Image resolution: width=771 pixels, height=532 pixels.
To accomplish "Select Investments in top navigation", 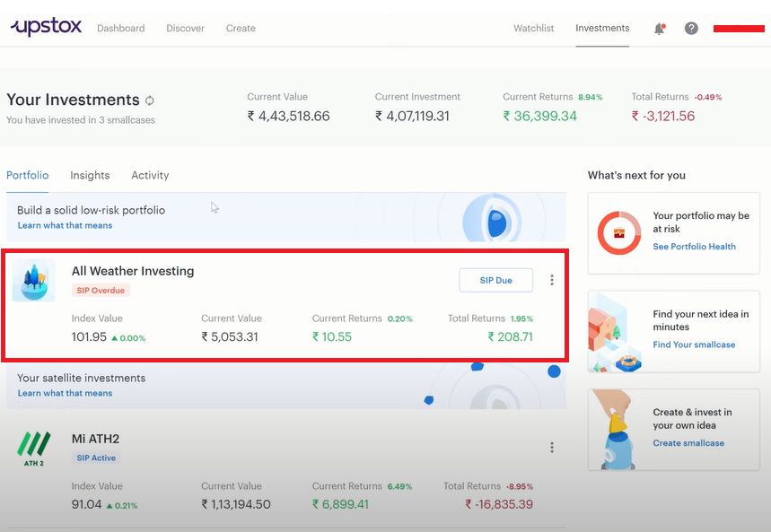I will click(x=602, y=28).
